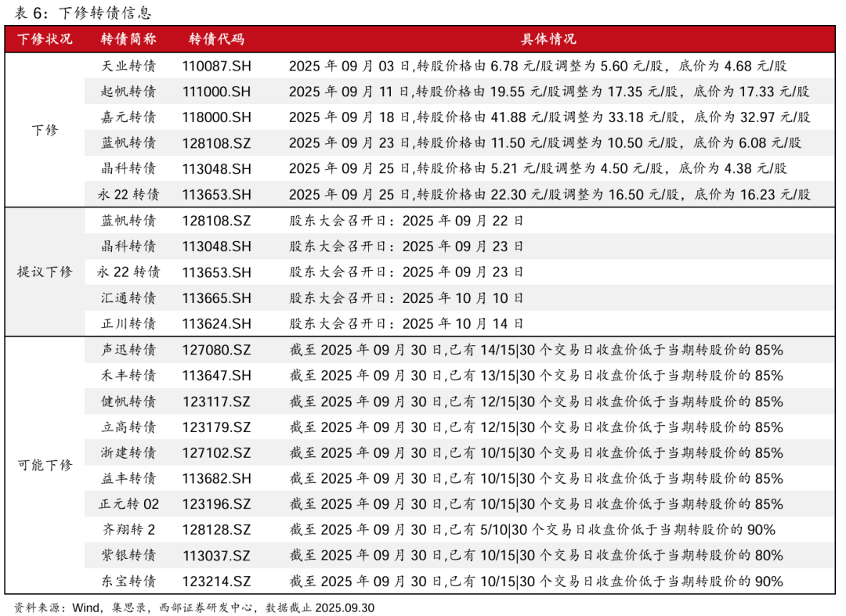
Task: Click the table title 表6: 下修转债信息
Action: click(82, 13)
